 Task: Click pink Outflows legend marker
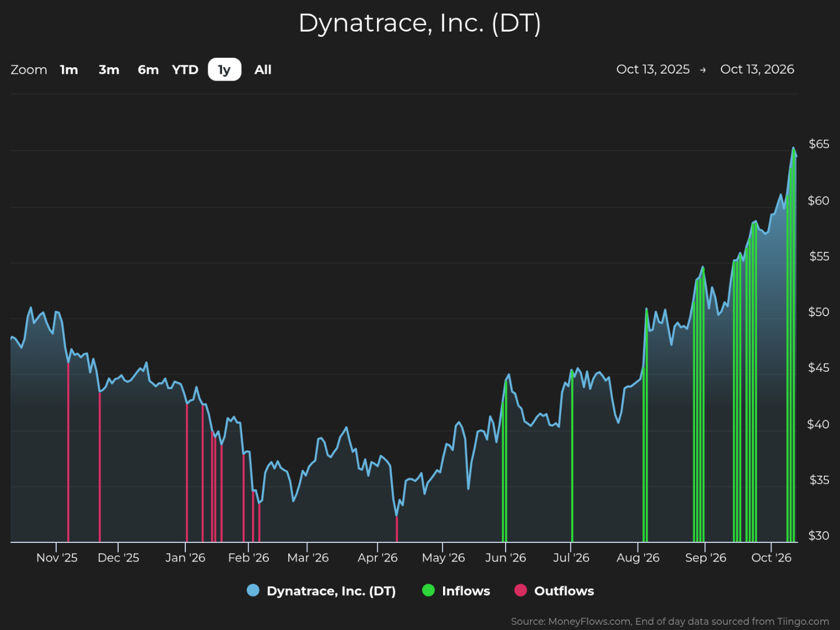click(520, 590)
